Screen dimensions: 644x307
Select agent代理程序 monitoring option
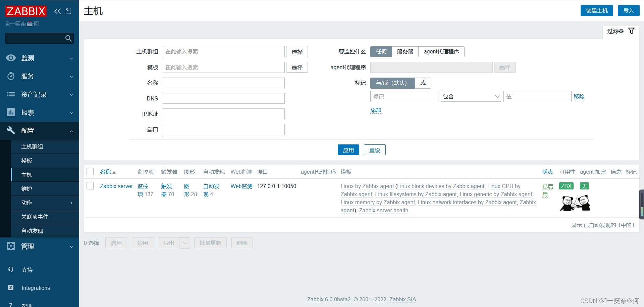point(441,52)
